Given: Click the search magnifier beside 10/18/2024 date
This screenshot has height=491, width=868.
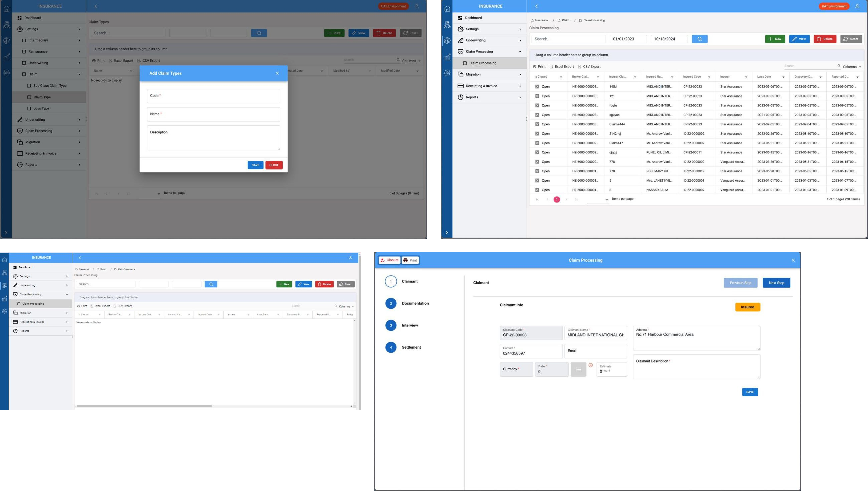Looking at the screenshot, I should coord(699,39).
